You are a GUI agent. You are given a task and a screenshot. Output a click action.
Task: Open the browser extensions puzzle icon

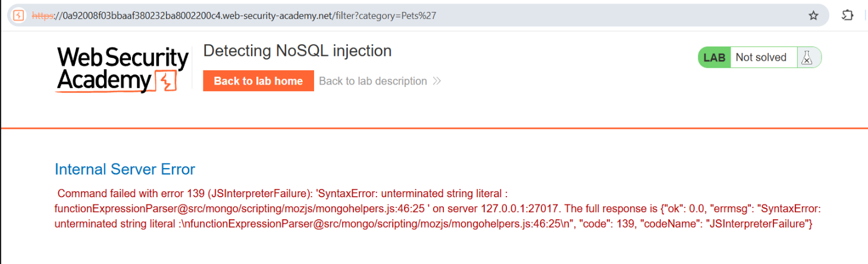(x=848, y=15)
